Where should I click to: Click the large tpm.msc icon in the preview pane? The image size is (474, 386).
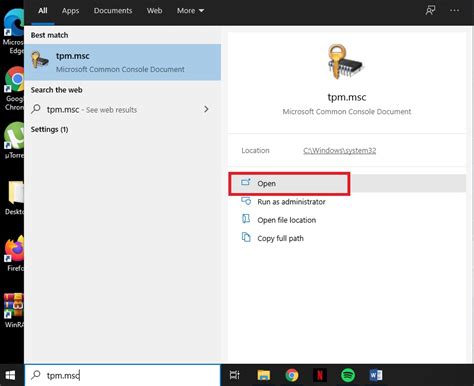pyautogui.click(x=345, y=62)
